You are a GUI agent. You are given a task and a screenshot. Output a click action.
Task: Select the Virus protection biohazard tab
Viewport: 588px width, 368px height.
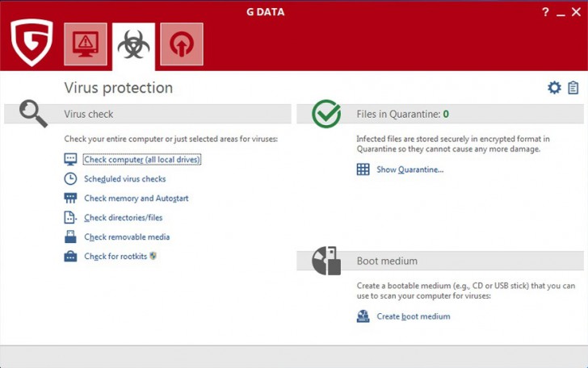point(133,46)
